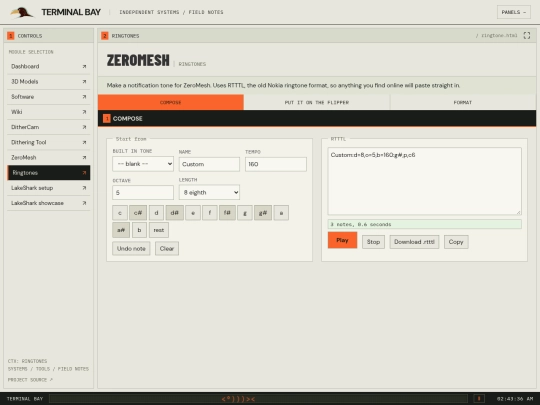The height and width of the screenshot is (405, 540).
Task: Add the a# note key
Action: tap(121, 230)
